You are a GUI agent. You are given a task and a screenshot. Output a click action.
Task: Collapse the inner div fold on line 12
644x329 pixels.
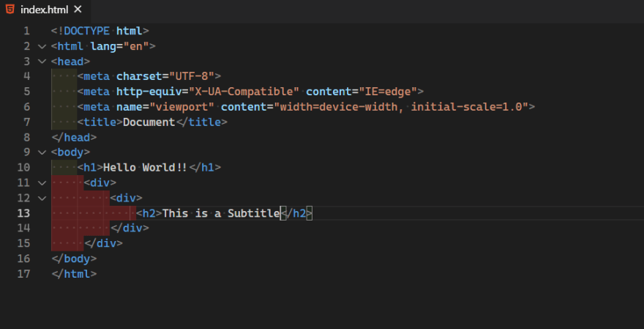(42, 199)
